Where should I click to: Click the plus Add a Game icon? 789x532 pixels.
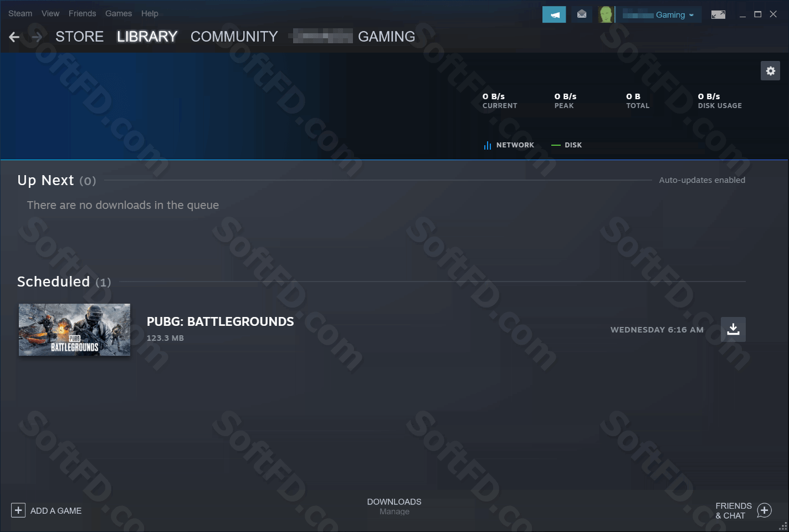pos(18,510)
